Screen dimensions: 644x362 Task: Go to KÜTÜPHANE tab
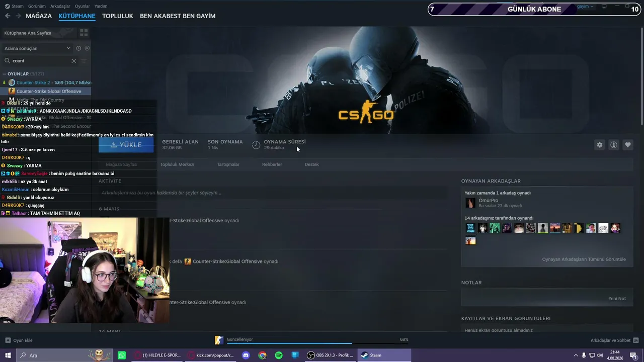pos(77,16)
